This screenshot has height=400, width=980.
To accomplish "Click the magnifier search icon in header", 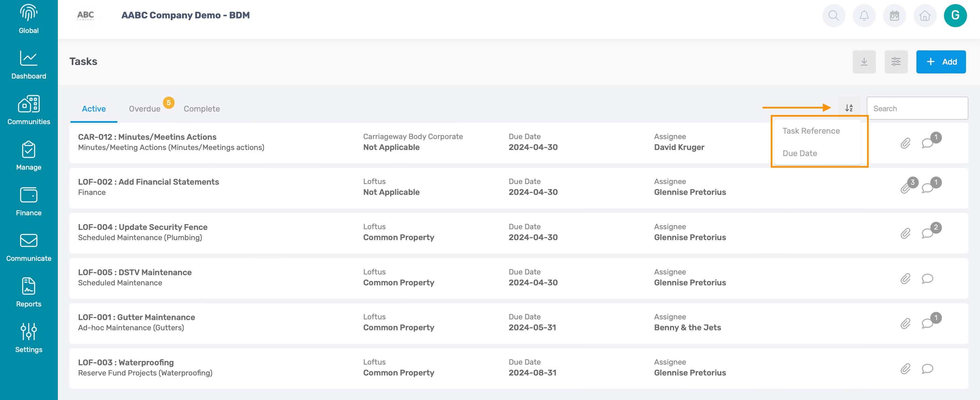I will click(x=834, y=16).
